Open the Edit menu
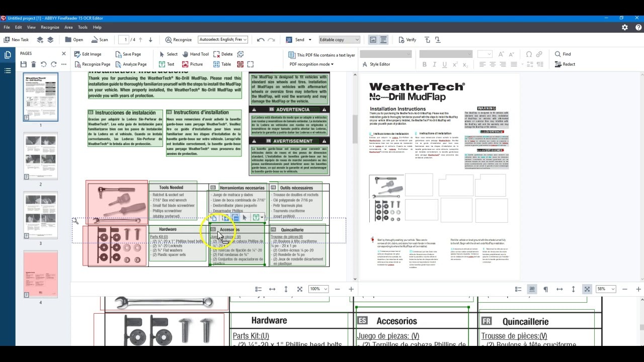Image resolution: width=644 pixels, height=362 pixels. pyautogui.click(x=19, y=27)
